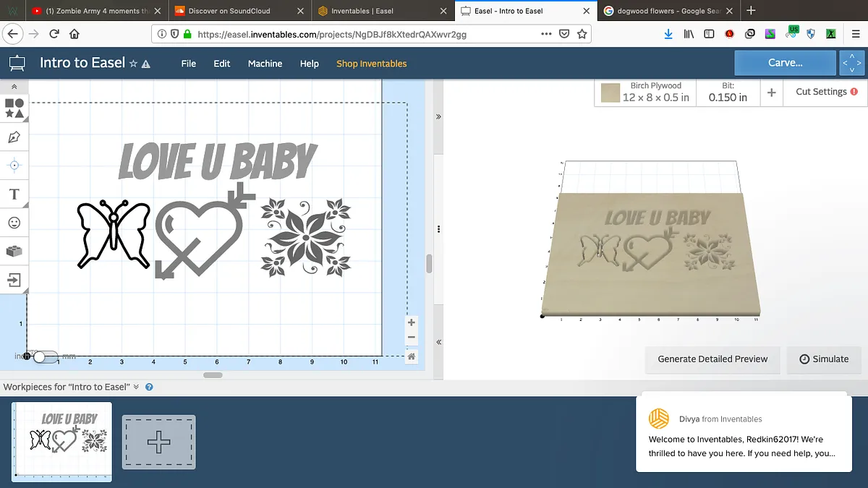Open the Apps brick icon
Viewport: 868px width, 488px height.
(14, 251)
